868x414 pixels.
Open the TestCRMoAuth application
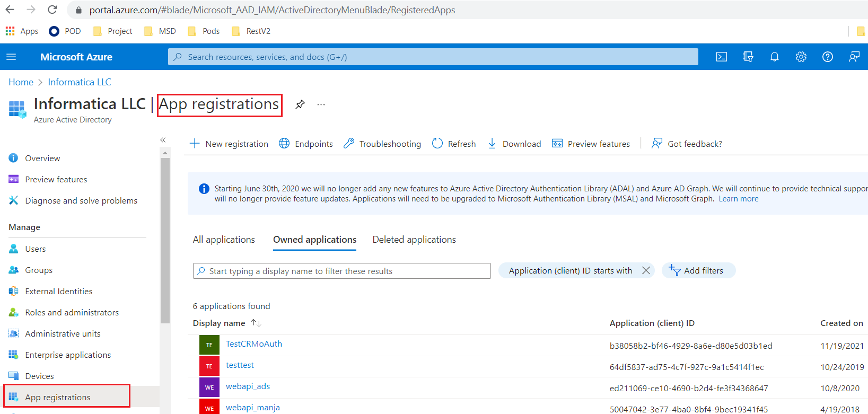coord(254,344)
